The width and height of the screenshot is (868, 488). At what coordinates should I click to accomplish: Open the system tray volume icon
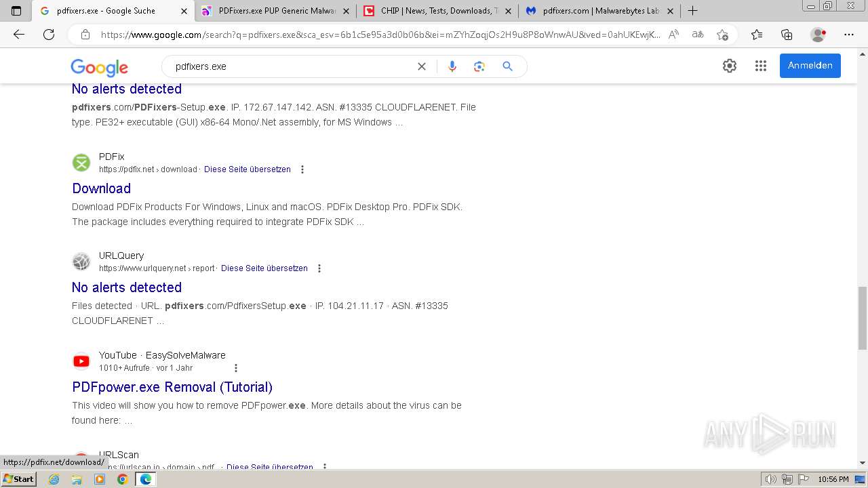pyautogui.click(x=771, y=479)
